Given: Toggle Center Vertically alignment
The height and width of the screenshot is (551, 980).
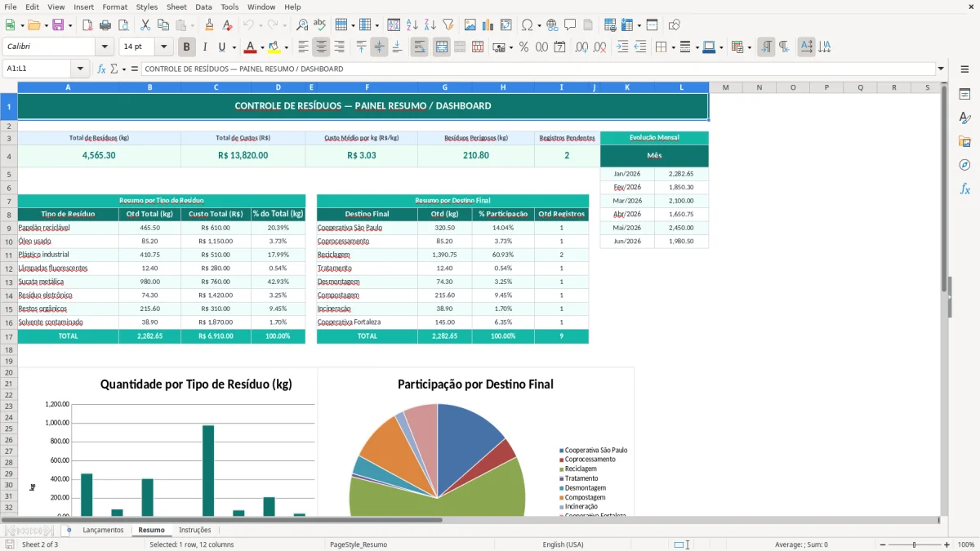Looking at the screenshot, I should 379,47.
